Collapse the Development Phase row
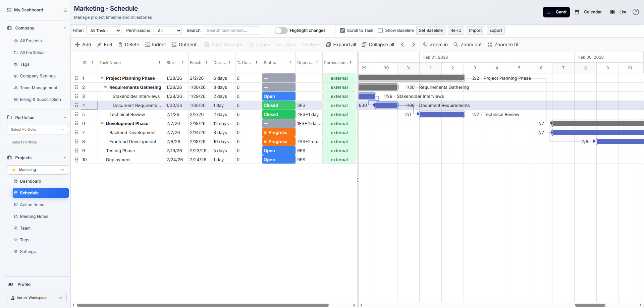The height and width of the screenshot is (308, 644). [102, 123]
